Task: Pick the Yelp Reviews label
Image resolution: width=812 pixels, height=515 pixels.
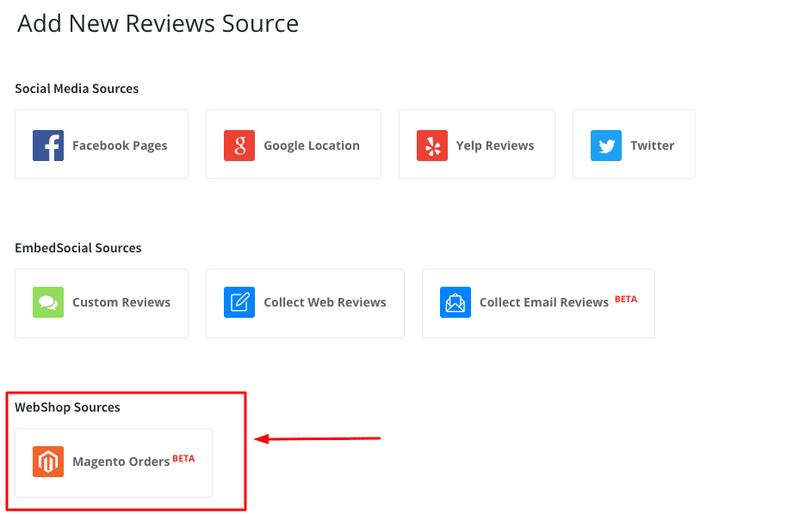Action: pos(495,146)
